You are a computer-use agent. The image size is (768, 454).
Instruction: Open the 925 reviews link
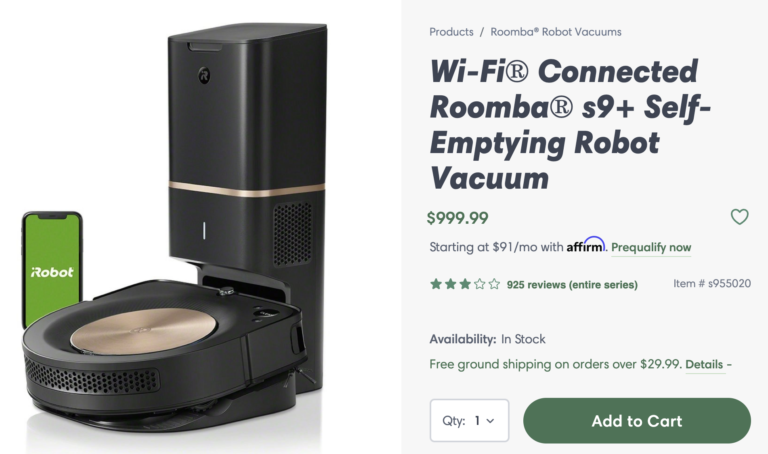click(571, 285)
